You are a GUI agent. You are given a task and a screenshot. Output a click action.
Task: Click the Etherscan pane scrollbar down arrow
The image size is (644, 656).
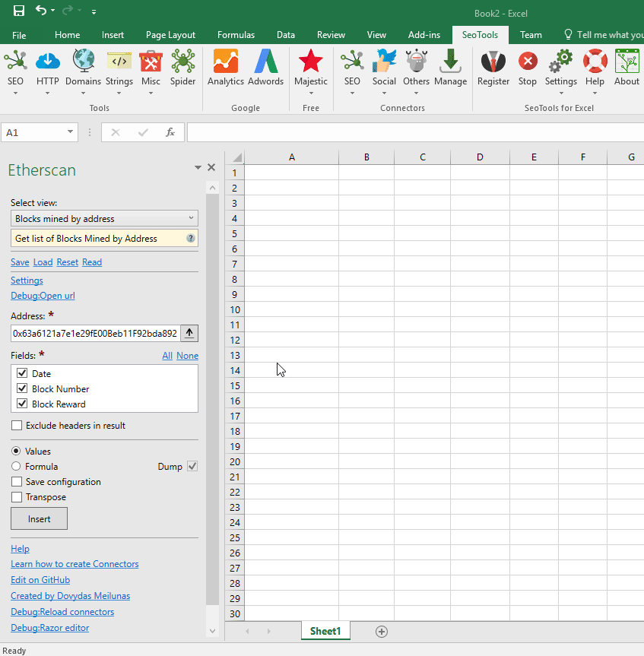(212, 631)
